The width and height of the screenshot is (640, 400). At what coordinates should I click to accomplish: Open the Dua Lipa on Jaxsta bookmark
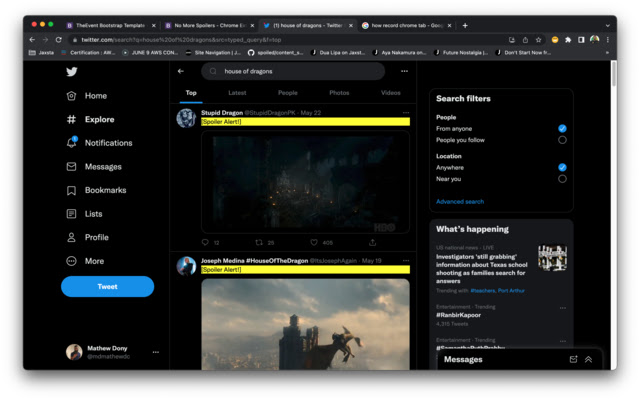point(338,53)
